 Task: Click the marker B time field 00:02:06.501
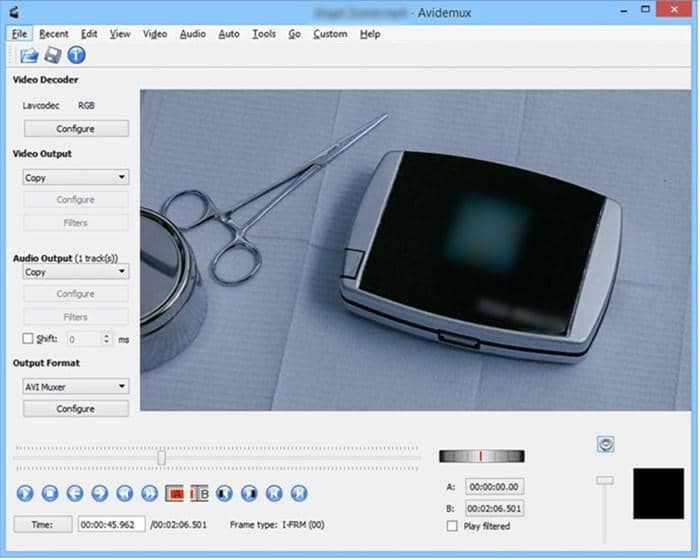coord(494,508)
